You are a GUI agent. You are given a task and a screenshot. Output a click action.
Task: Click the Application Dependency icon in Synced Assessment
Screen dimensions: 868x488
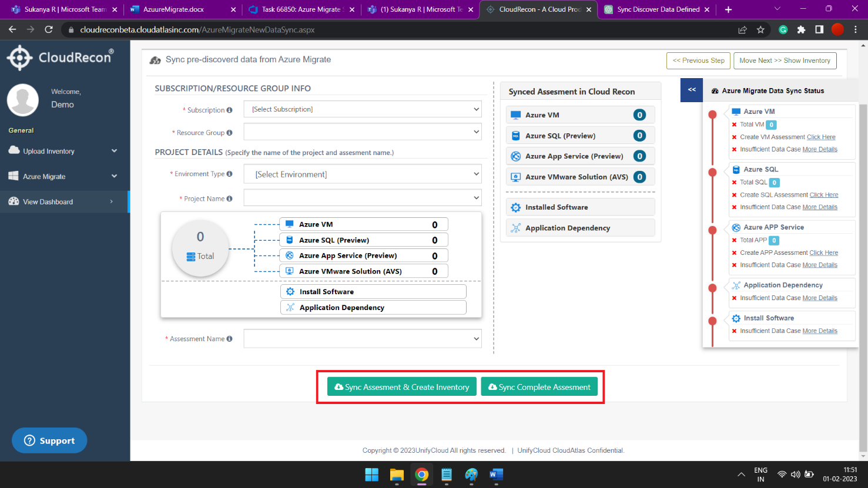coord(515,228)
